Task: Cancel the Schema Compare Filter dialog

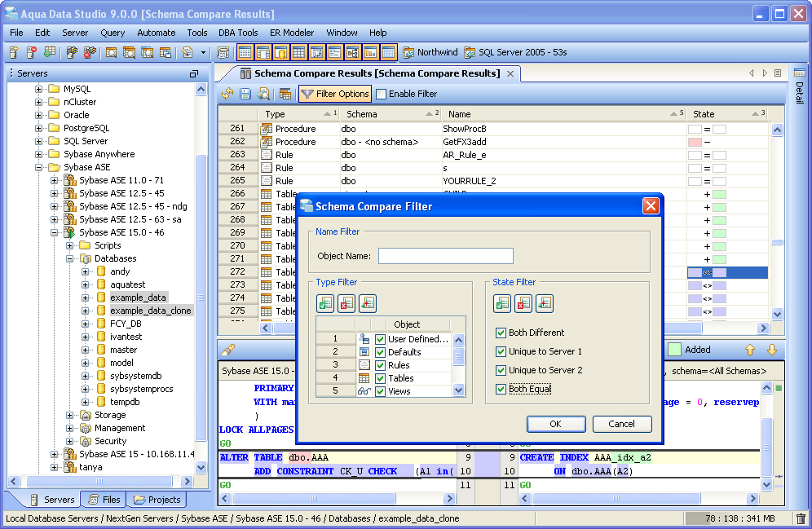Action: click(621, 424)
